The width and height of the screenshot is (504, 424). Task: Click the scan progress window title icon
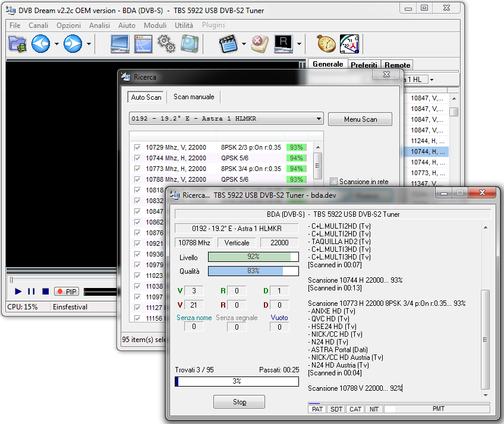coord(175,195)
